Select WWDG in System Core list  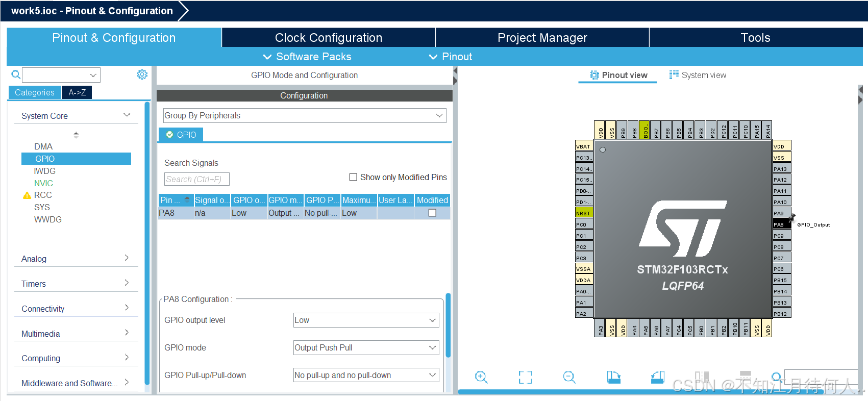[48, 219]
